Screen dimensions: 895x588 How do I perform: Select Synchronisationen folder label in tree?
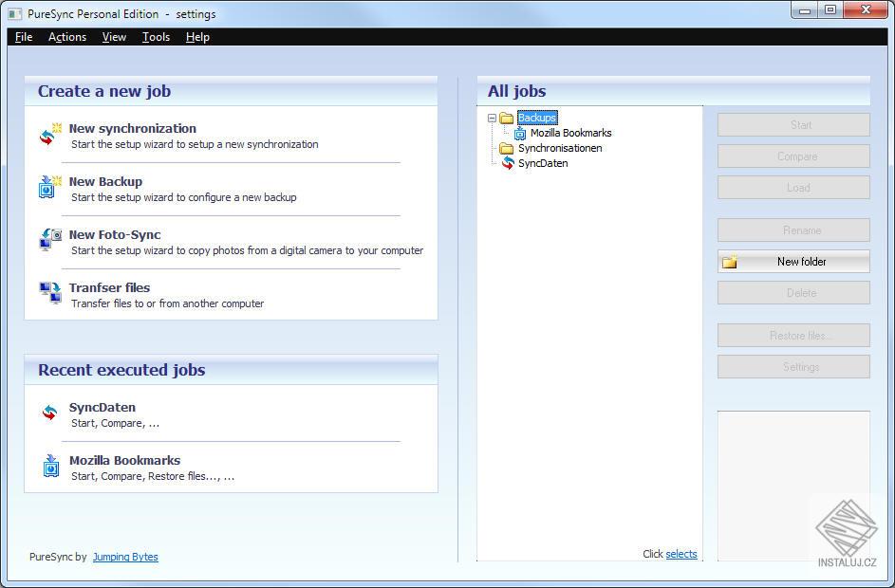pyautogui.click(x=560, y=148)
